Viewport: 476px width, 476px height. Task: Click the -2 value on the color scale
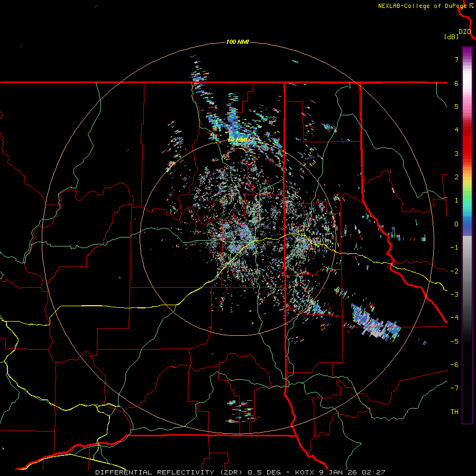tap(454, 271)
